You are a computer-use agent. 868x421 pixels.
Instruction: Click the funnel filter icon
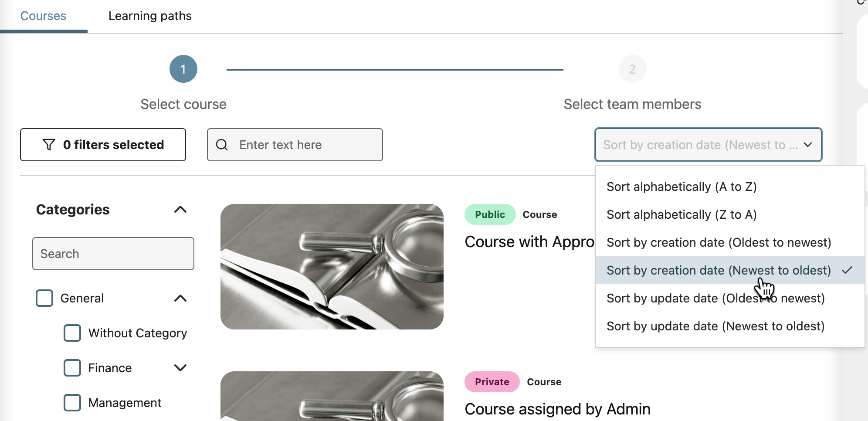[x=49, y=145]
